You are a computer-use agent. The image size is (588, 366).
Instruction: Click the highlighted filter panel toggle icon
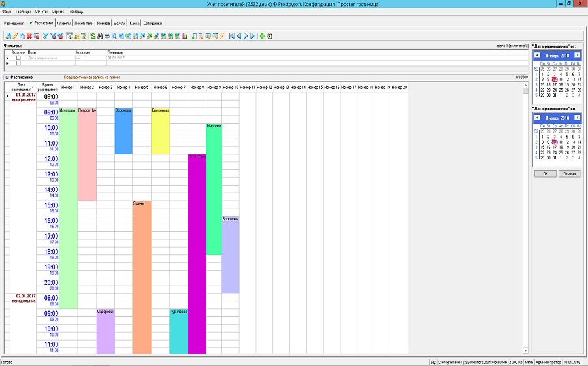click(69, 36)
